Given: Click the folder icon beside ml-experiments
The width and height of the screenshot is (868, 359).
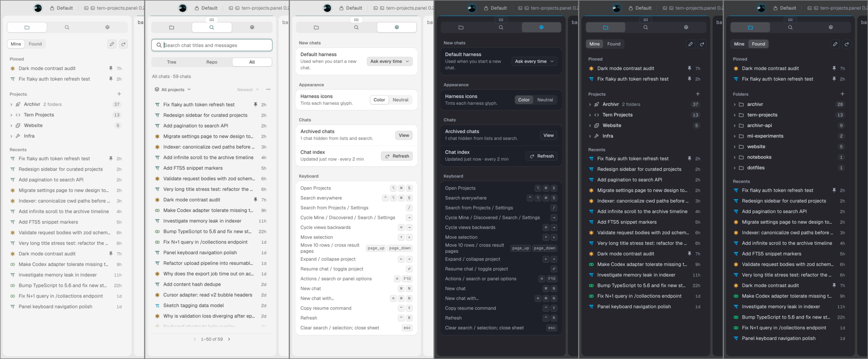Looking at the screenshot, I should point(741,136).
